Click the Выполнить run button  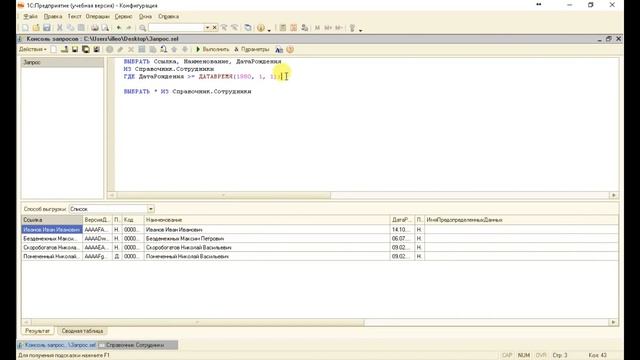pos(212,49)
